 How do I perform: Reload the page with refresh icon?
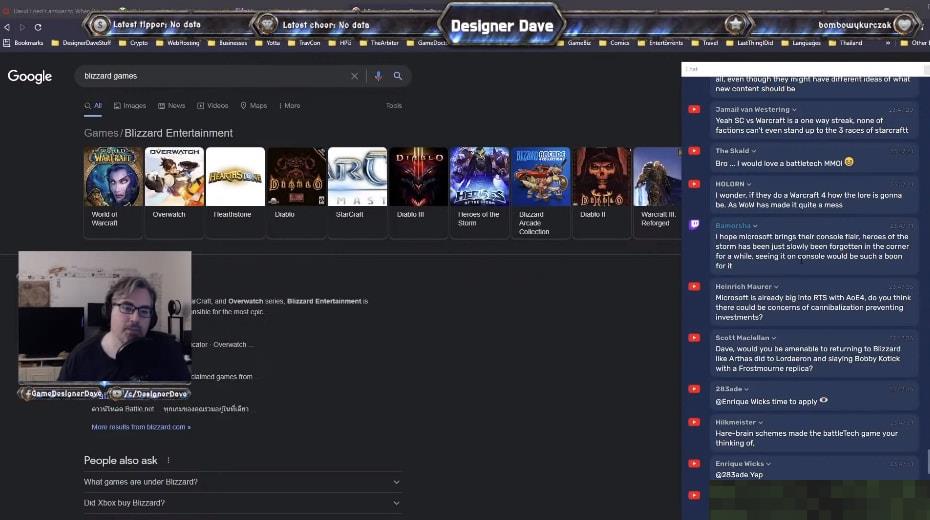pos(38,27)
